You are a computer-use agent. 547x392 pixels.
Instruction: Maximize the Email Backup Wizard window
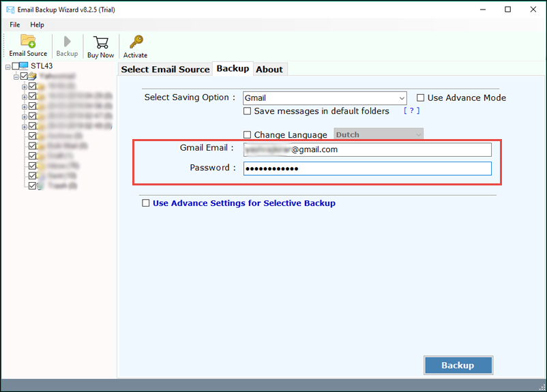[508, 10]
